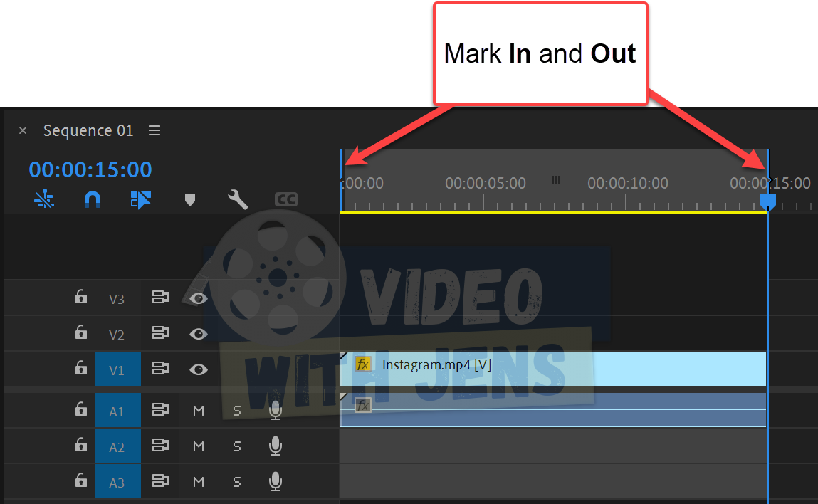Solo track A3
The height and width of the screenshot is (504, 818).
tap(237, 482)
